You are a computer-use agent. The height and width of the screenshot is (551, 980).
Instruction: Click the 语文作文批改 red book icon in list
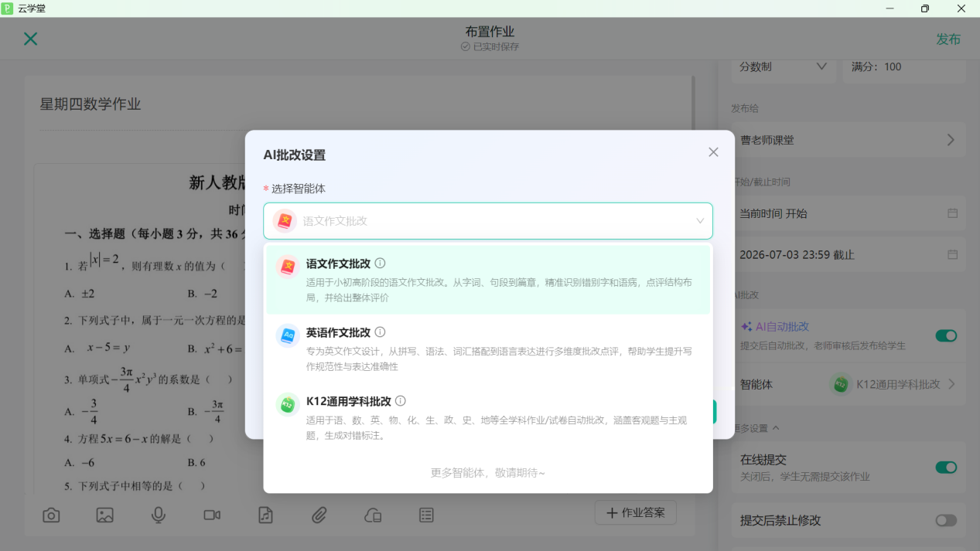(288, 267)
